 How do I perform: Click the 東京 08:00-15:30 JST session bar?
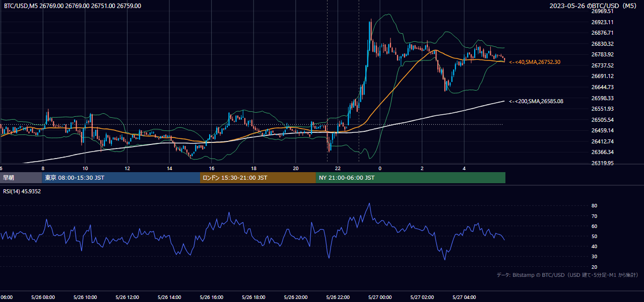121,178
